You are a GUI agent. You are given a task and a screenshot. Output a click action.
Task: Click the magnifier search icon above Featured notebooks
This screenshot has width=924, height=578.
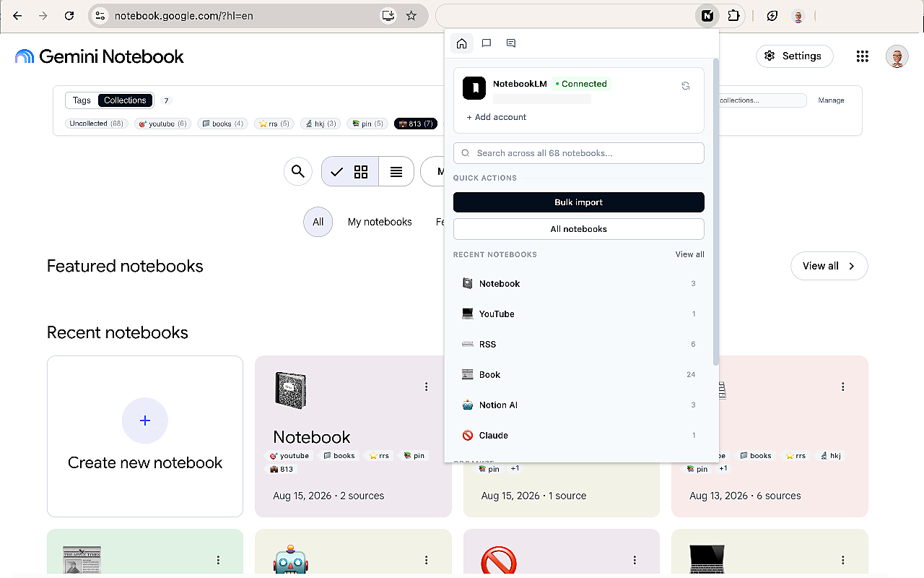[x=298, y=171]
